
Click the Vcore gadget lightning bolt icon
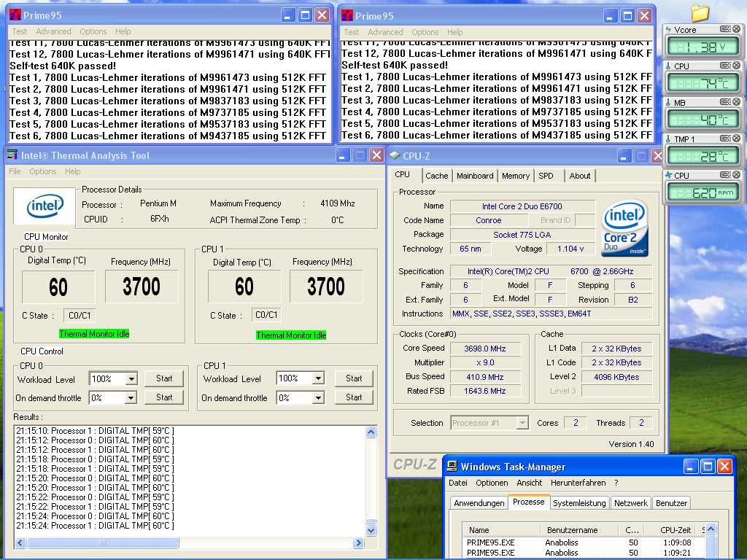coord(668,29)
